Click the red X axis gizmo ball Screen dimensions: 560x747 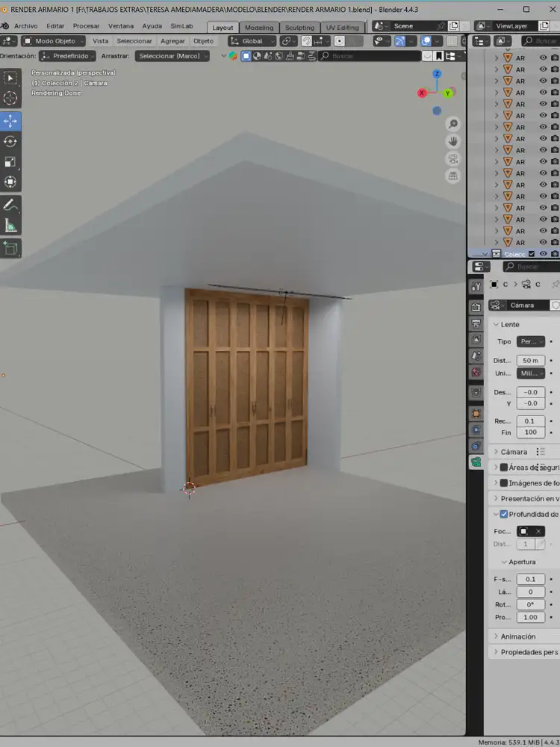422,93
